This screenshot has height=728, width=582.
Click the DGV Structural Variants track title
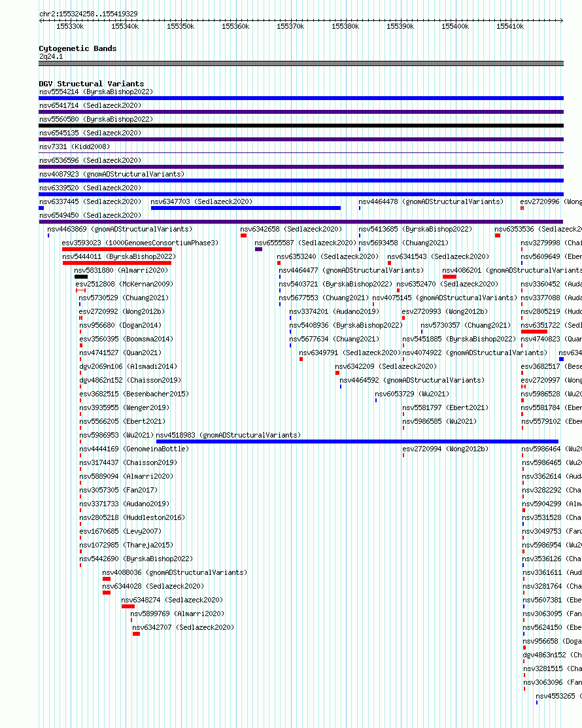click(x=92, y=84)
